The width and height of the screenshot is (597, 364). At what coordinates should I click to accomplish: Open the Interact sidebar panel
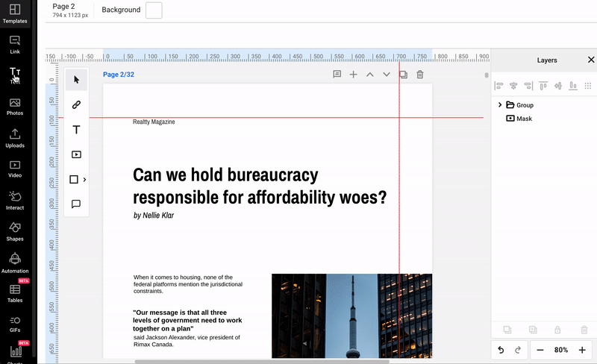[x=15, y=201]
